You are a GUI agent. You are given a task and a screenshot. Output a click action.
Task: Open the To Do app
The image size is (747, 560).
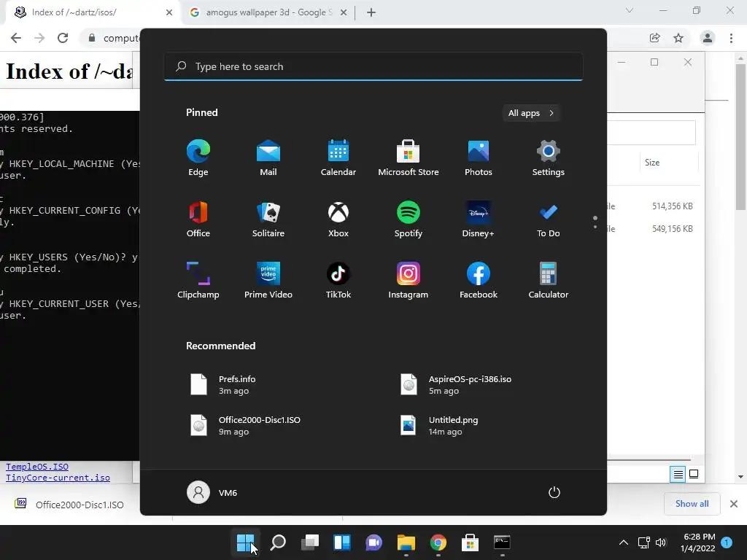coord(549,219)
